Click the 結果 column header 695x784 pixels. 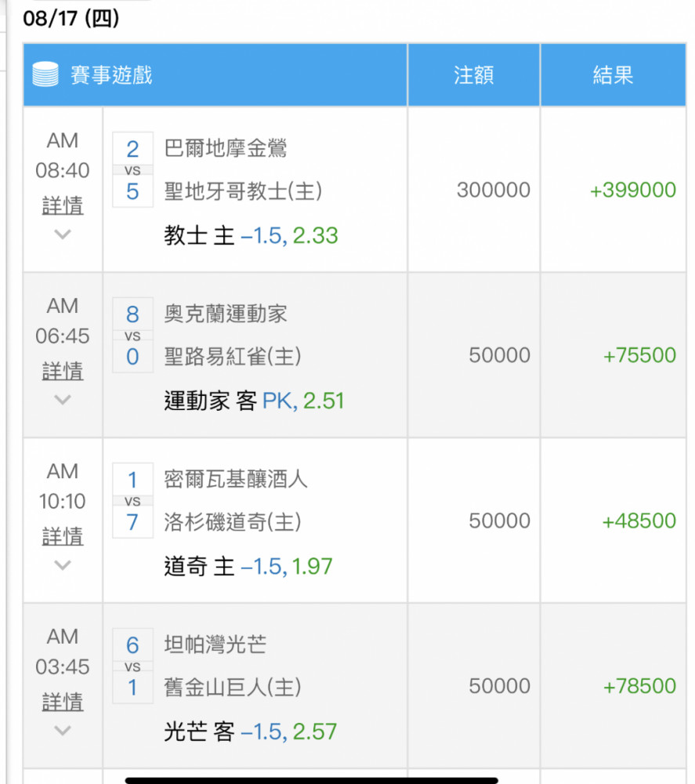(613, 75)
